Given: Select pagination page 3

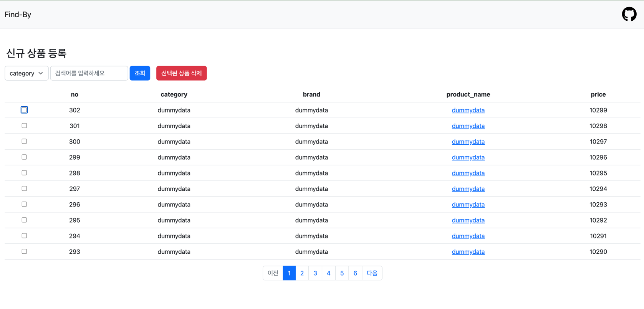Looking at the screenshot, I should 315,273.
